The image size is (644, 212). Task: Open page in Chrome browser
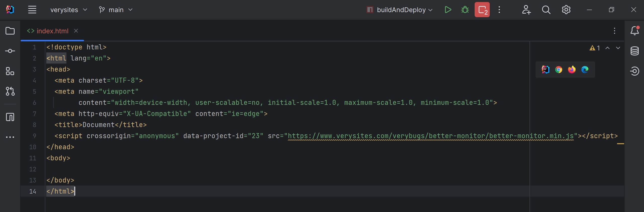pyautogui.click(x=559, y=70)
